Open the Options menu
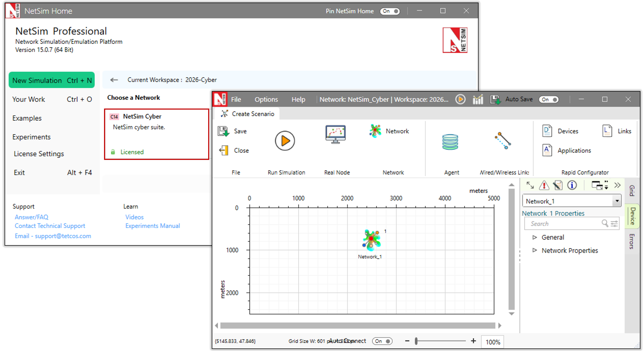The image size is (644, 351). point(266,100)
